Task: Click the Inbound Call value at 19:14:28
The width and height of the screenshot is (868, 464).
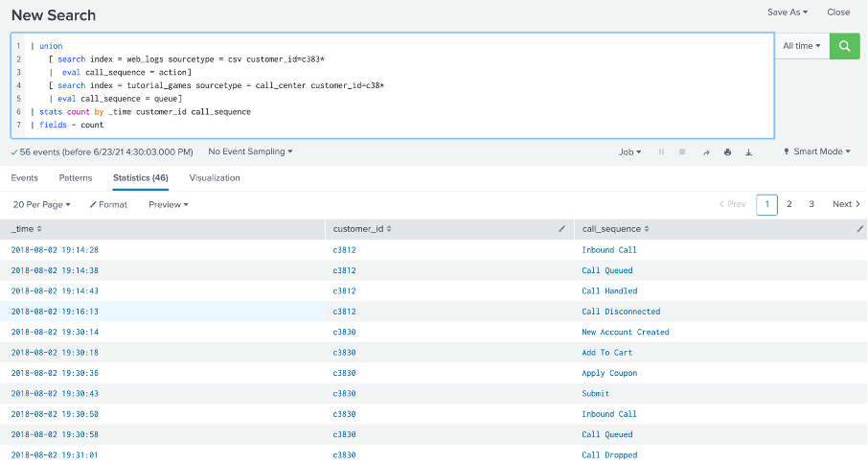Action: point(609,249)
